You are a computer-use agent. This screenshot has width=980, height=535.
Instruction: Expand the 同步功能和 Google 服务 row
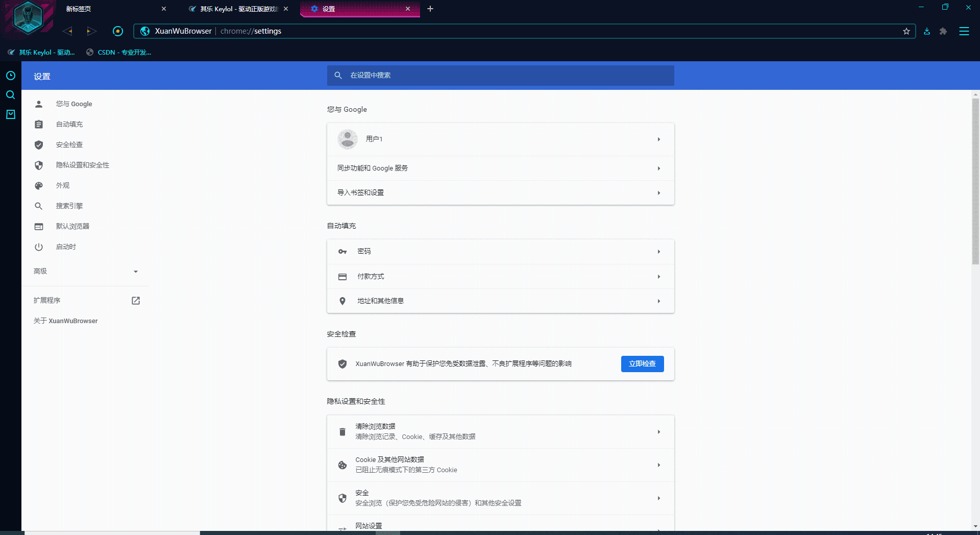coord(501,168)
